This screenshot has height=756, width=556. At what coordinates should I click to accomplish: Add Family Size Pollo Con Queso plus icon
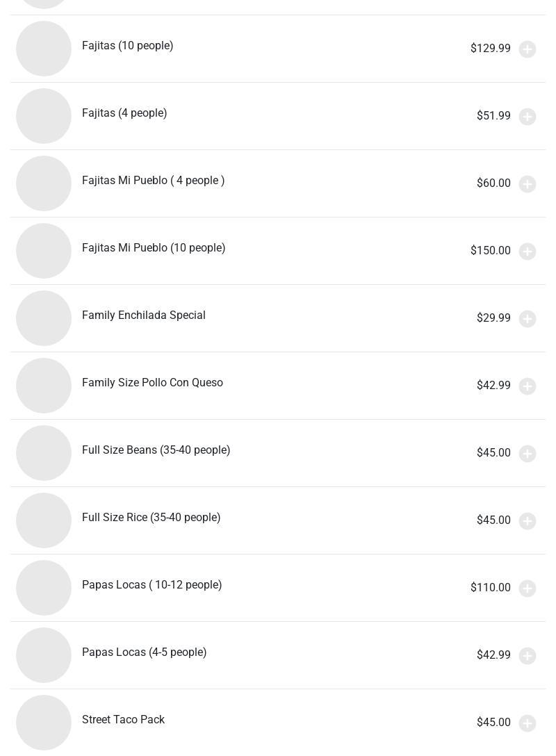pos(527,386)
